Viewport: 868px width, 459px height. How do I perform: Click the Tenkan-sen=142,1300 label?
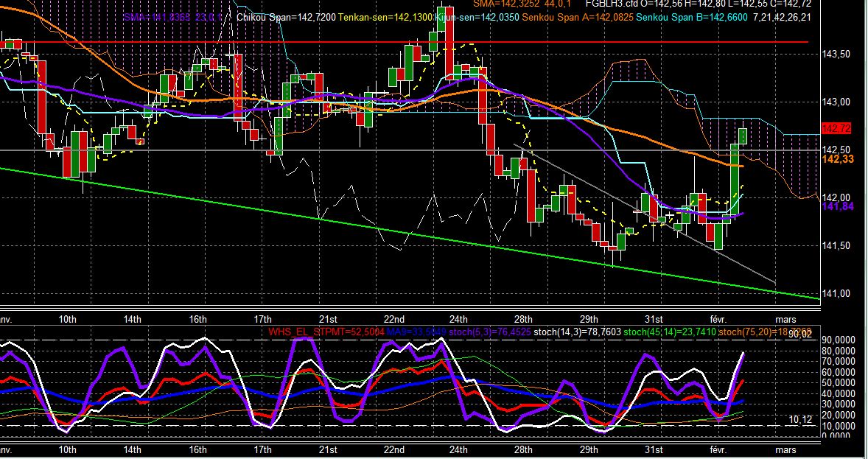point(385,17)
